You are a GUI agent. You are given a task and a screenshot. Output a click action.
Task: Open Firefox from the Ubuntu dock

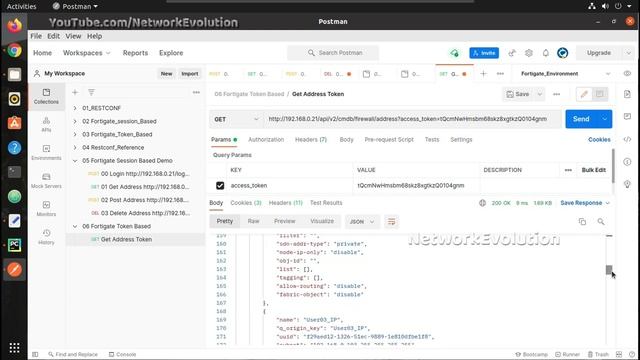click(14, 26)
